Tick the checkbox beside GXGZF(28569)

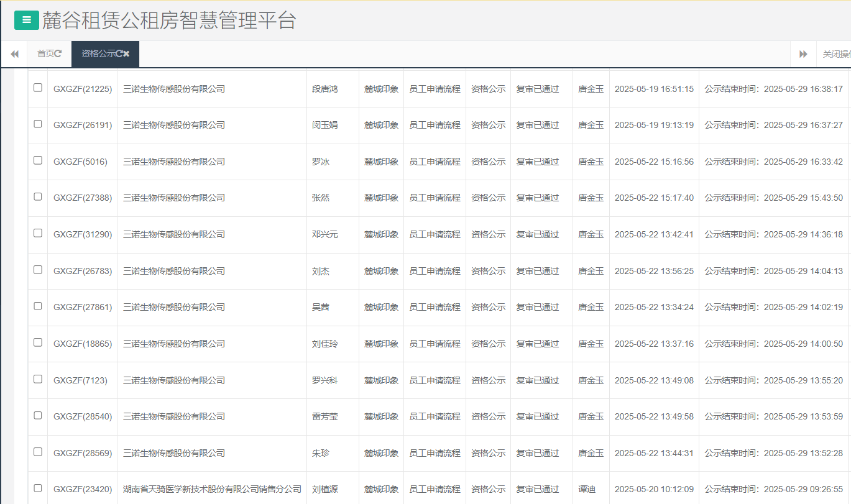[37, 452]
